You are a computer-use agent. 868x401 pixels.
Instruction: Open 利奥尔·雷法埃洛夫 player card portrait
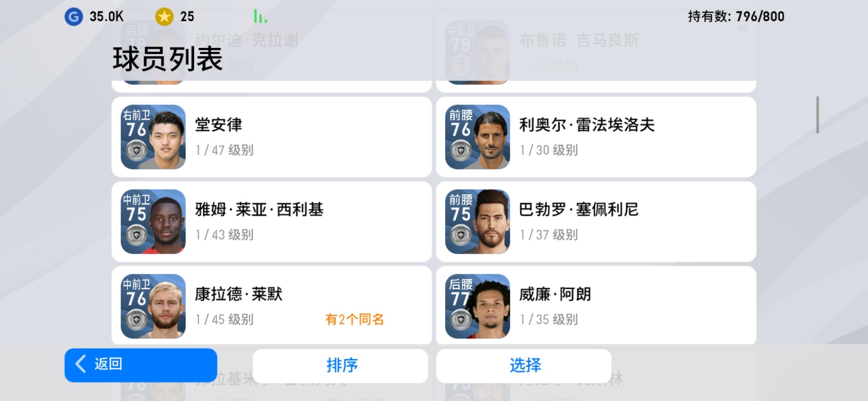coord(477,137)
